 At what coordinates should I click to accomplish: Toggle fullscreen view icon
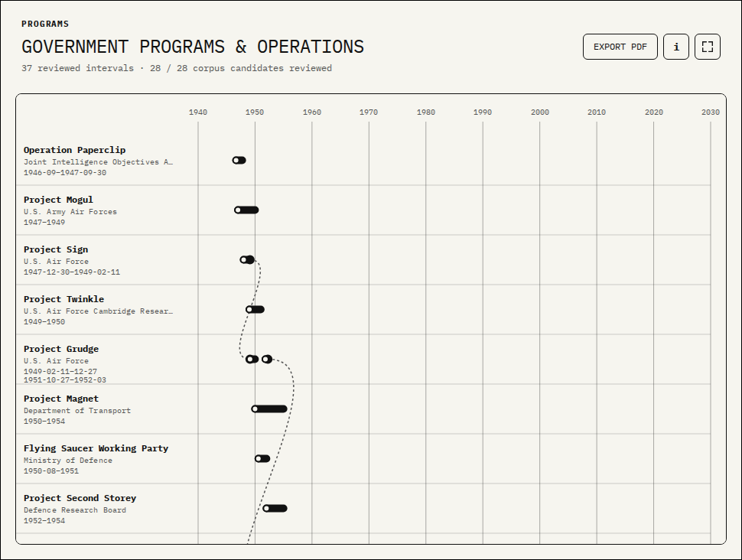[x=707, y=47]
